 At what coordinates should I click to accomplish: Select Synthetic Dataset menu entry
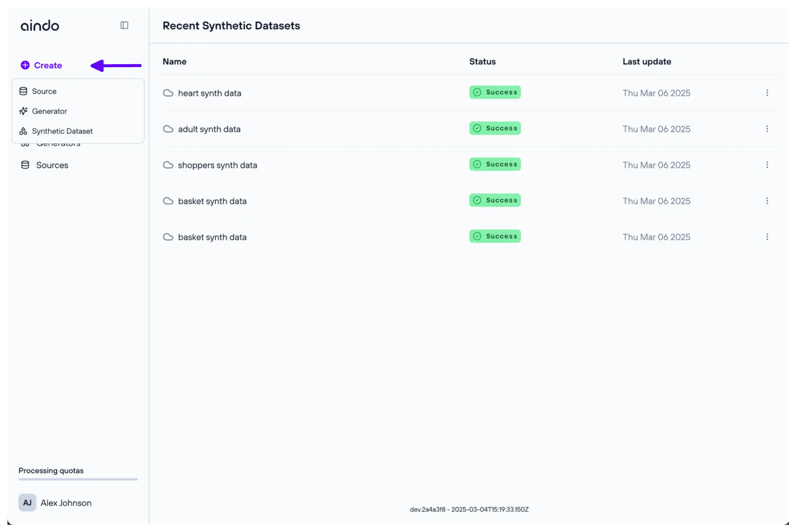point(62,131)
